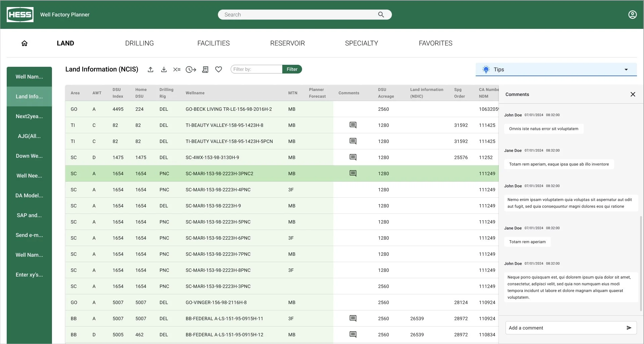Open comments for SC-MARI-153-98-2223H-3PNC2 row
This screenshot has height=344, width=644.
pyautogui.click(x=353, y=174)
